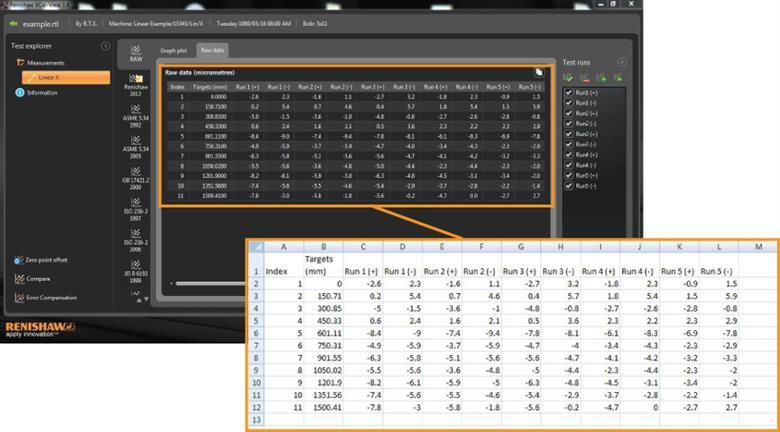Select the ASME 5.54 2005 analysis
Screen dimensions: 780x432
pos(136,147)
